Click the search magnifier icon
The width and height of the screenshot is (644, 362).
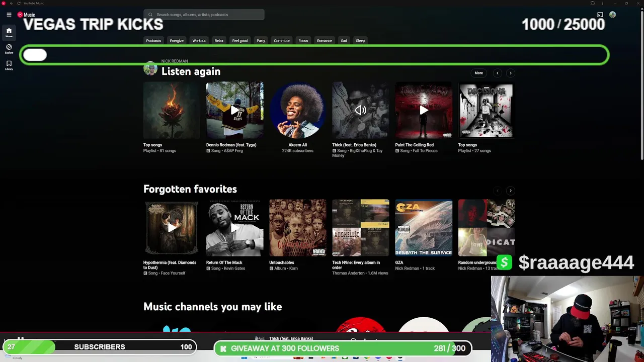[150, 15]
